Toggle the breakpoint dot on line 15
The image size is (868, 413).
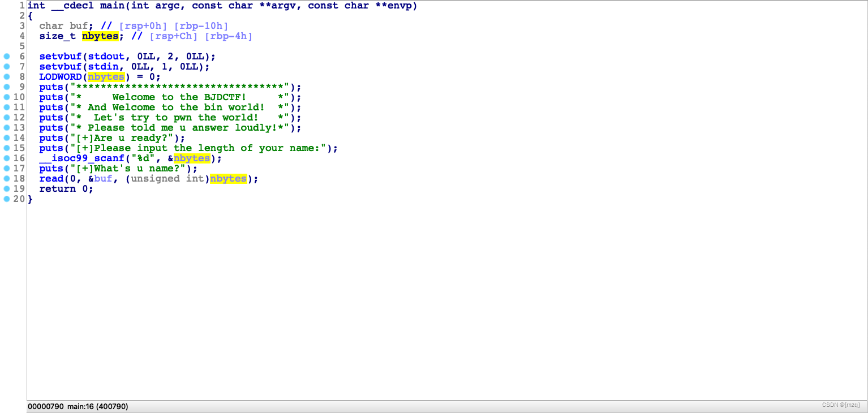(7, 148)
